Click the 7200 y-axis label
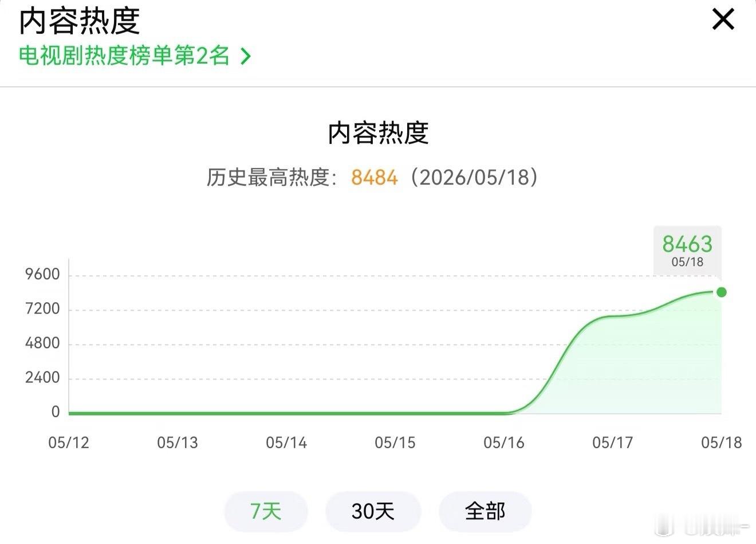Viewport: 756px width, 544px height. pyautogui.click(x=42, y=309)
